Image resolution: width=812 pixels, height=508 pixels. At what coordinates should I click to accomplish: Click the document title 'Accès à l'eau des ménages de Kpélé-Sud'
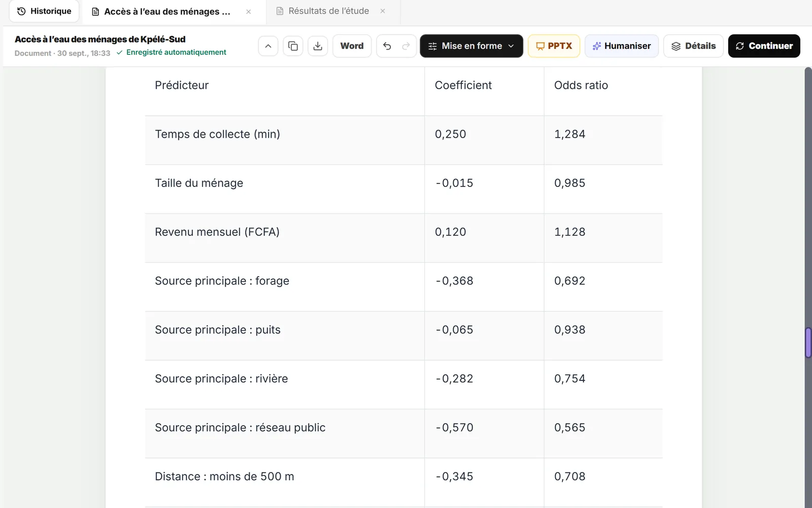pyautogui.click(x=100, y=39)
